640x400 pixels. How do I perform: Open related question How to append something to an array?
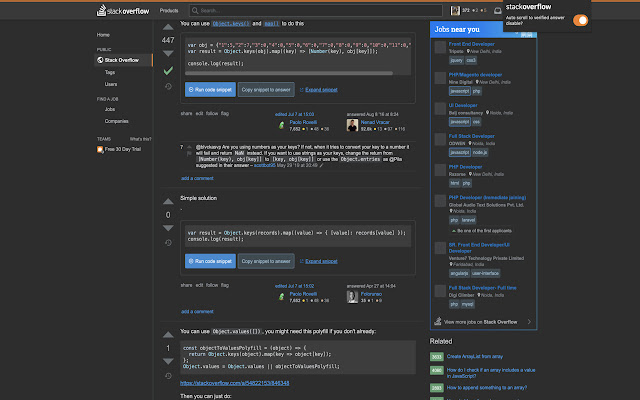point(487,388)
